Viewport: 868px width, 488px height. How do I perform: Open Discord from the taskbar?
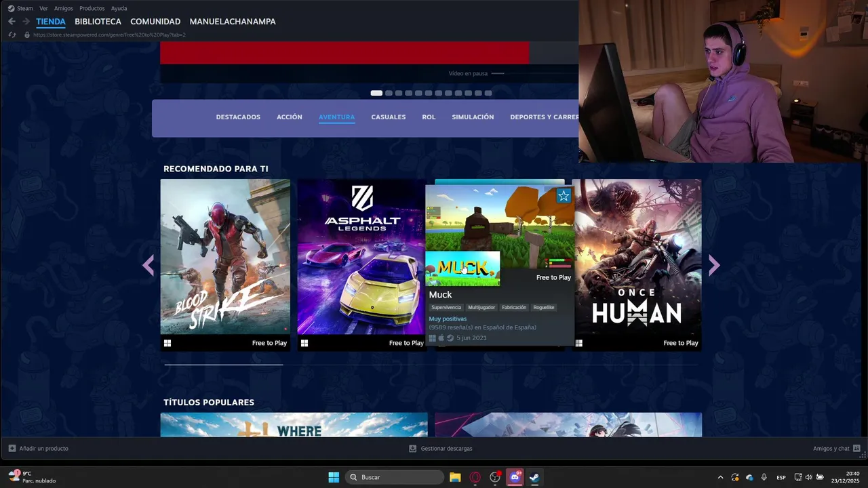[x=515, y=477]
